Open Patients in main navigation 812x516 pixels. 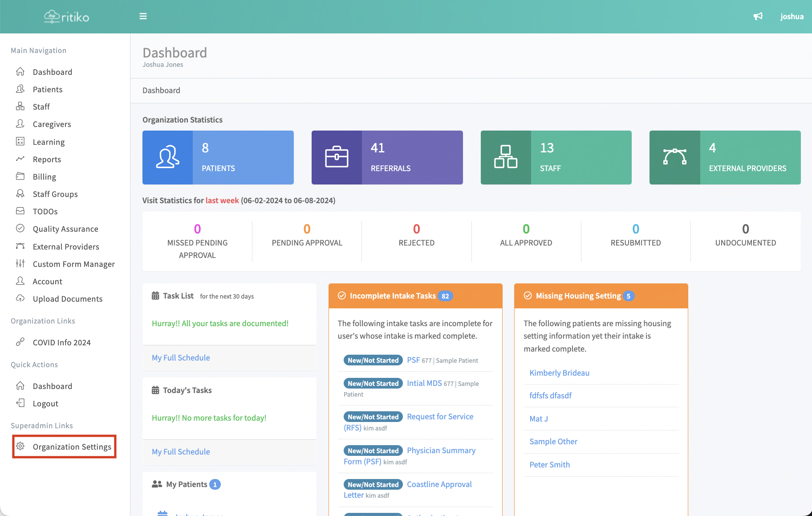[48, 90]
